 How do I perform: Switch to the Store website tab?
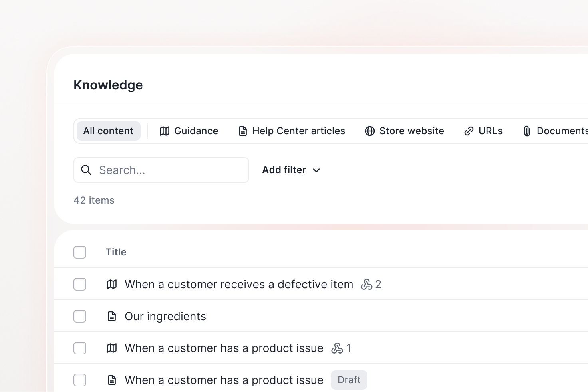404,131
